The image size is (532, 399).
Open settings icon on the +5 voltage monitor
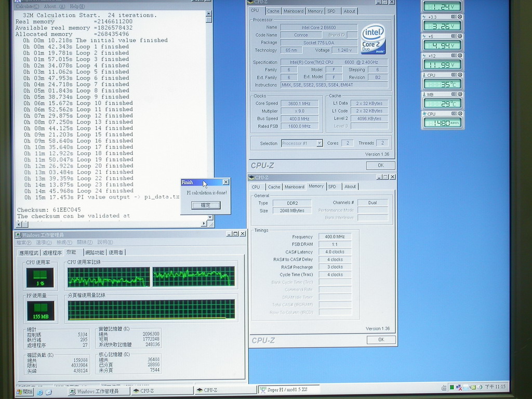[x=454, y=36]
